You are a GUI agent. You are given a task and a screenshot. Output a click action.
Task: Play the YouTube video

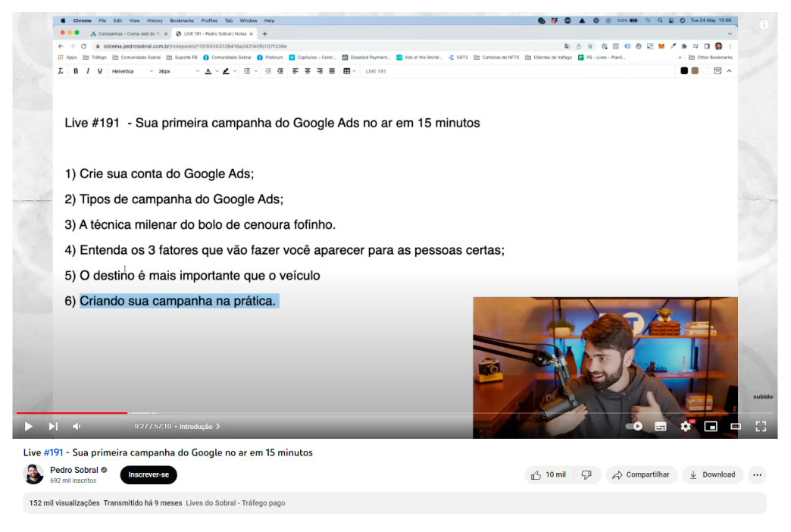(x=29, y=427)
